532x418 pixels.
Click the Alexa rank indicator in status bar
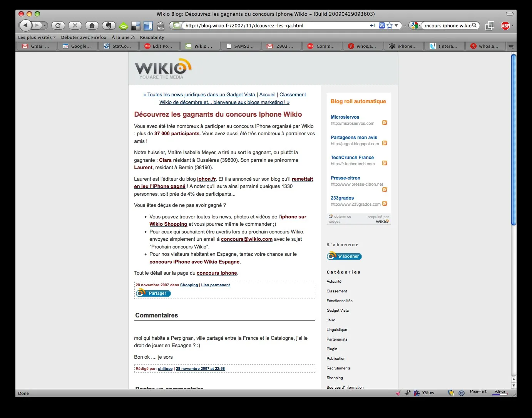tap(500, 393)
